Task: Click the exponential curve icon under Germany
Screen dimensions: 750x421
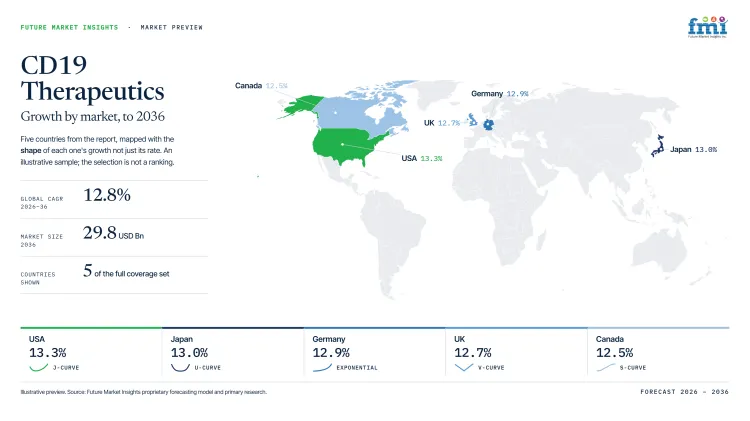Action: (x=322, y=367)
